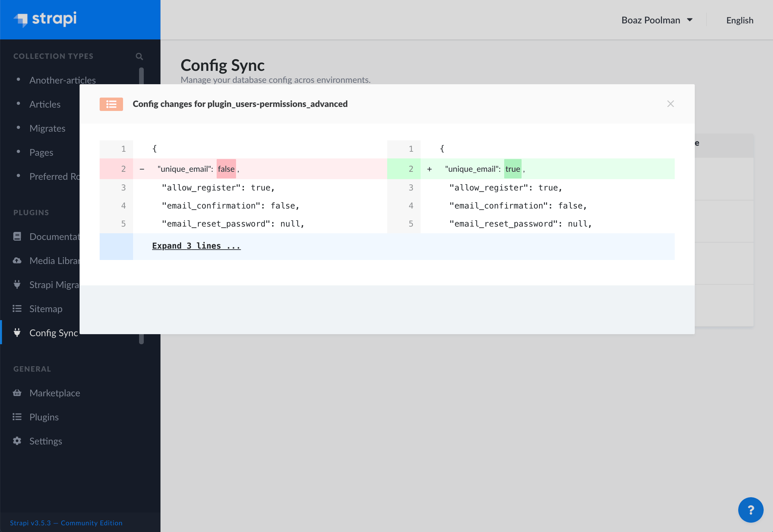Click Plugins list icon

tap(17, 417)
